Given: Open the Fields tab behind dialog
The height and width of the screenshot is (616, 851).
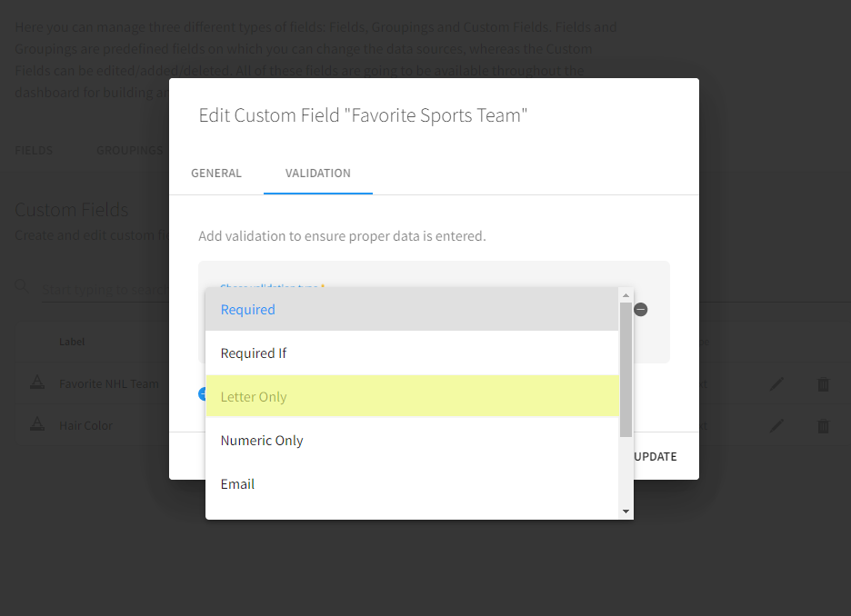Looking at the screenshot, I should pos(34,151).
